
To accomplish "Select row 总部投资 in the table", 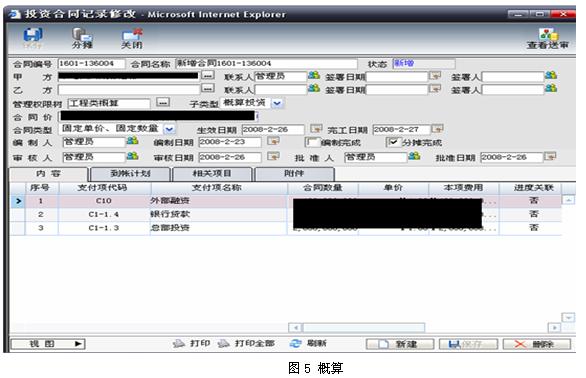I will click(286, 228).
